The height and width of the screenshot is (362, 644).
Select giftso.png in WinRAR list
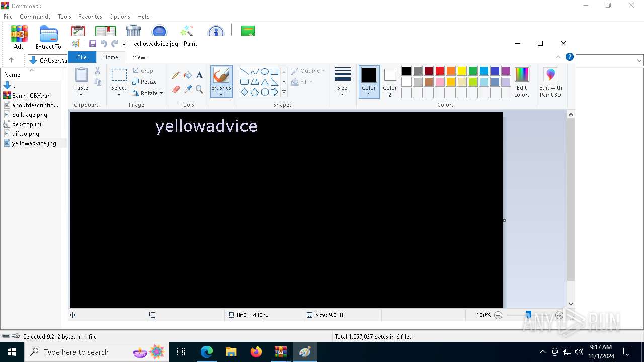pos(26,134)
